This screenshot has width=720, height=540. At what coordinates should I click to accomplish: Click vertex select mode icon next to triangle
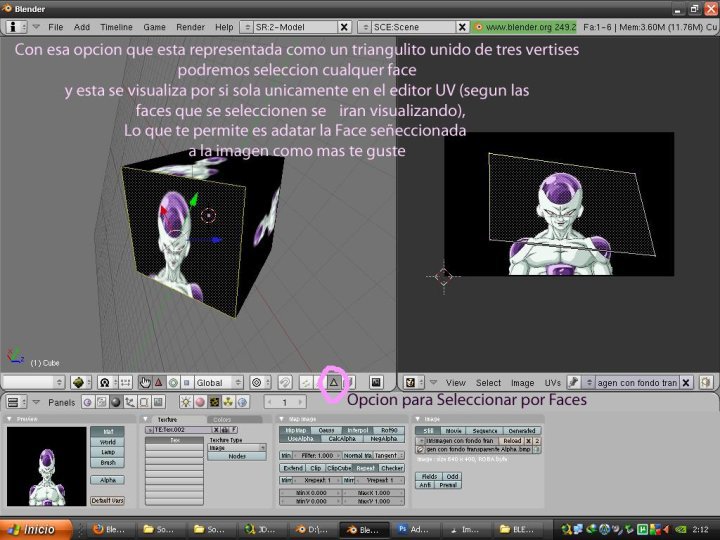[x=305, y=382]
